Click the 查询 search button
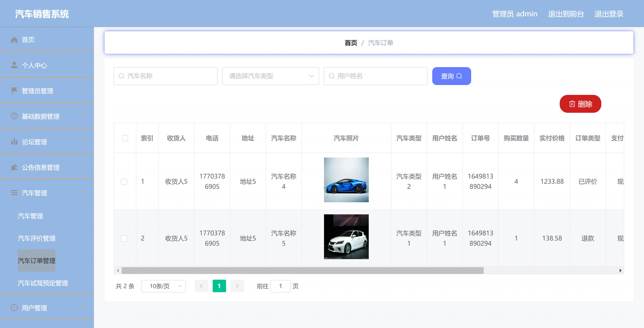644x328 pixels. [451, 76]
